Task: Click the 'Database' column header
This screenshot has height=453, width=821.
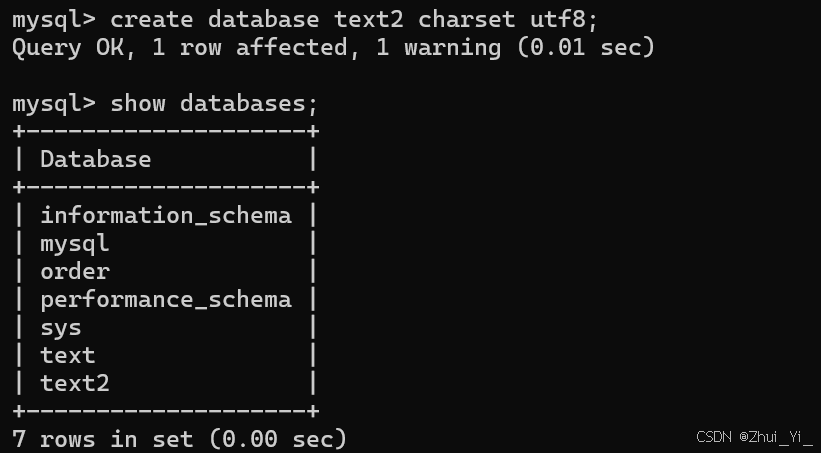Action: click(96, 159)
